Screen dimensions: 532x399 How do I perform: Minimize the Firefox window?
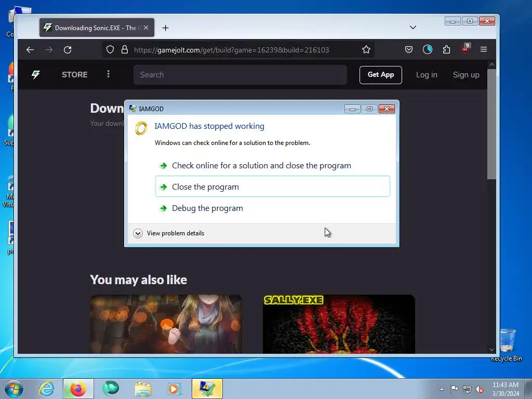pos(453,21)
